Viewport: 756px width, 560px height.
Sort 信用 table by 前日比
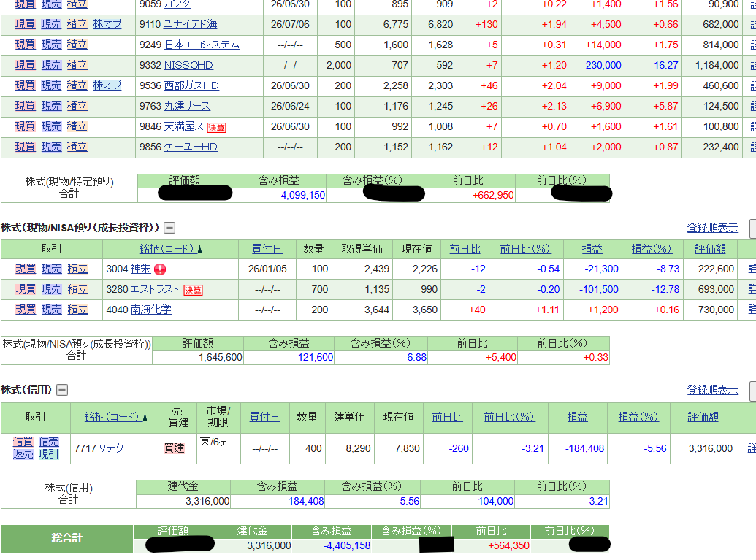[x=448, y=417]
